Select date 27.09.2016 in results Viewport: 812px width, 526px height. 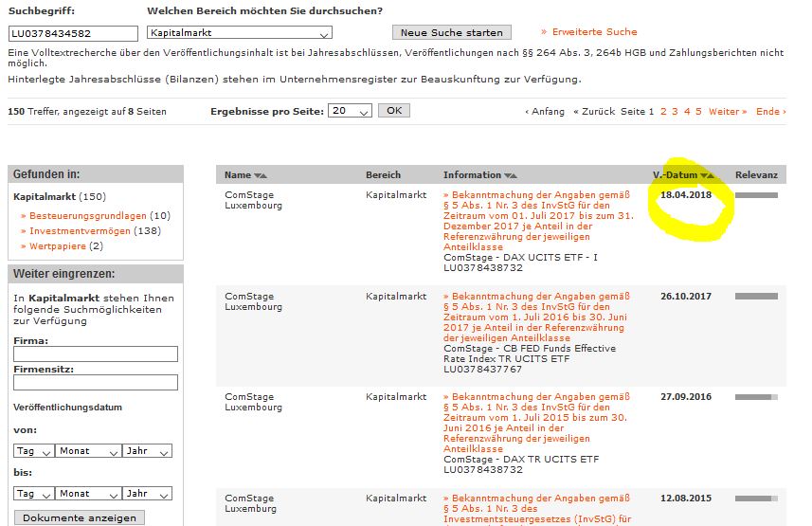(686, 396)
